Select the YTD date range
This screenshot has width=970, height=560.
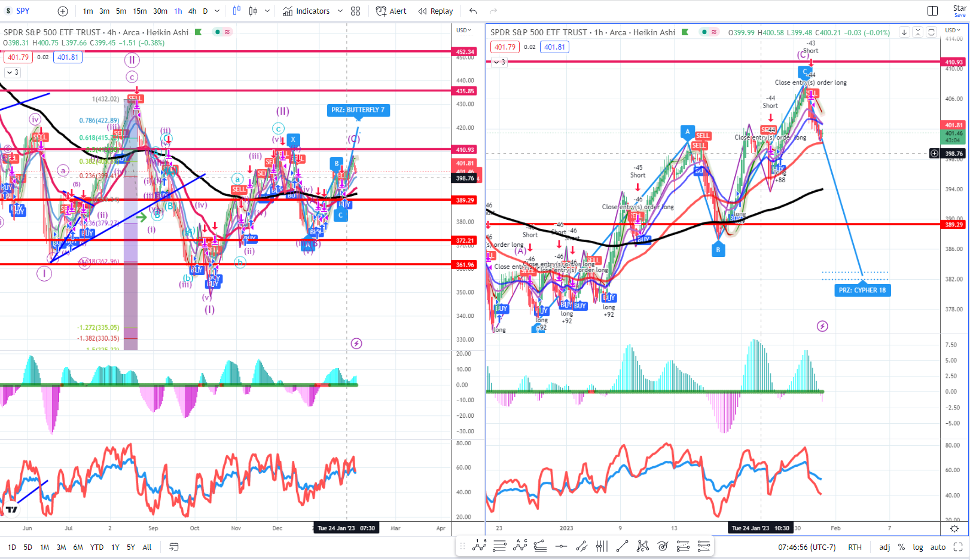pyautogui.click(x=97, y=547)
